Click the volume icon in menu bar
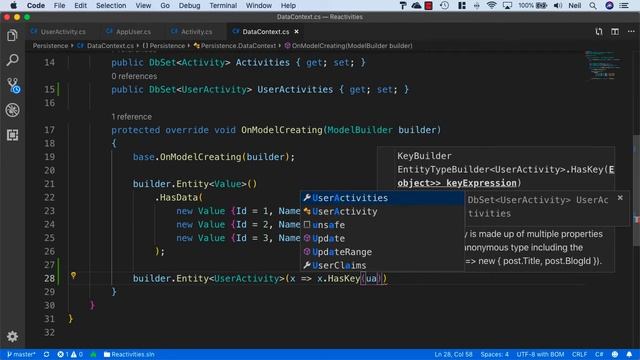This screenshot has width=640, height=360. [558, 5]
